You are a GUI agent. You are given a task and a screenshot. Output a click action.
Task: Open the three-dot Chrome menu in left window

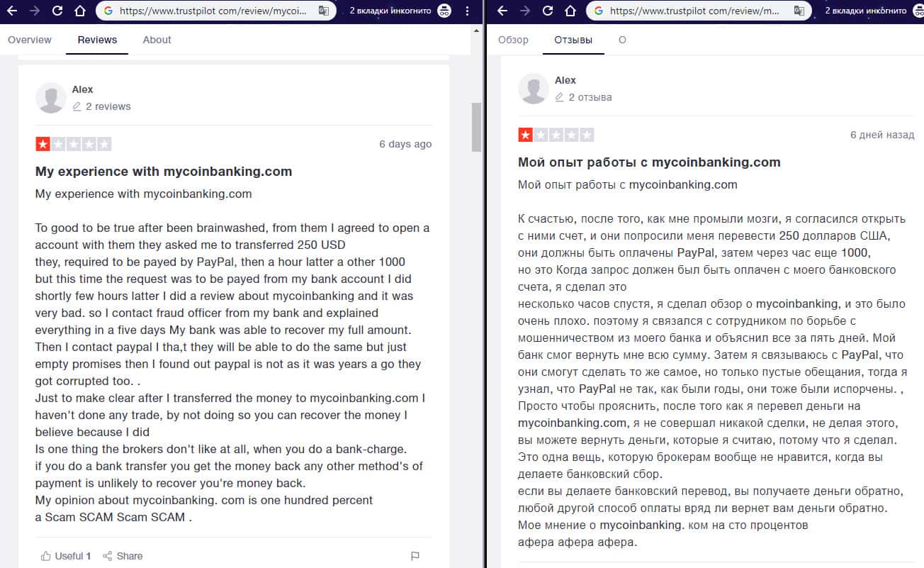pyautogui.click(x=467, y=11)
